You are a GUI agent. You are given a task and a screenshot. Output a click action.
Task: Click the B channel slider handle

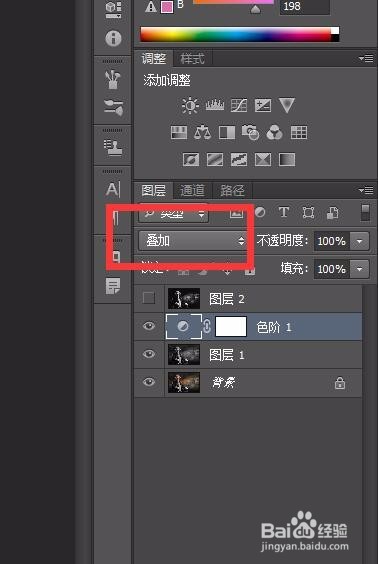click(255, 9)
